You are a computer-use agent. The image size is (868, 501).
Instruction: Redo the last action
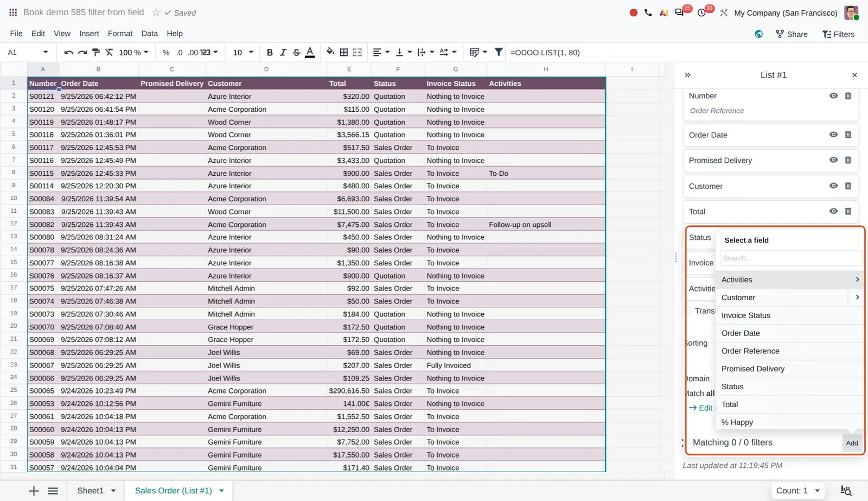pos(82,52)
